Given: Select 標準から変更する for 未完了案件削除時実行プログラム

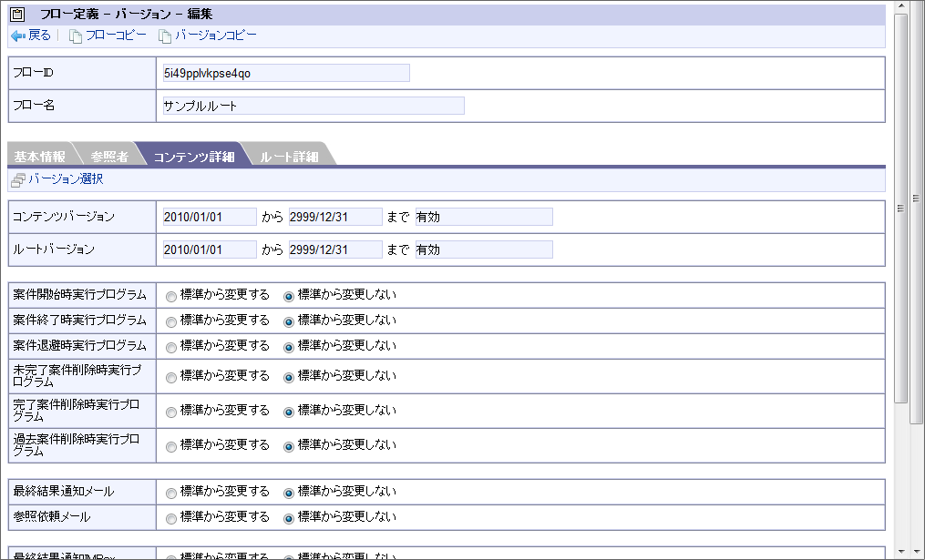Looking at the screenshot, I should [x=171, y=377].
